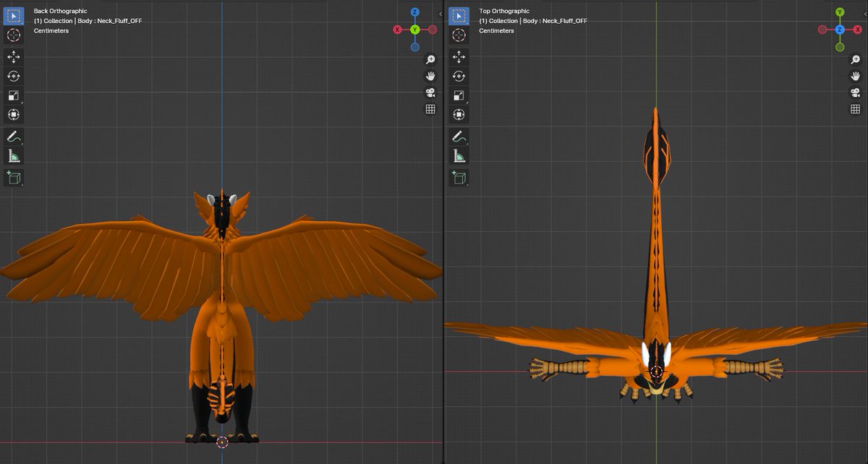The width and height of the screenshot is (868, 464).
Task: Choose the Annotate pencil tool in Back Orthographic viewport
Action: click(x=14, y=137)
